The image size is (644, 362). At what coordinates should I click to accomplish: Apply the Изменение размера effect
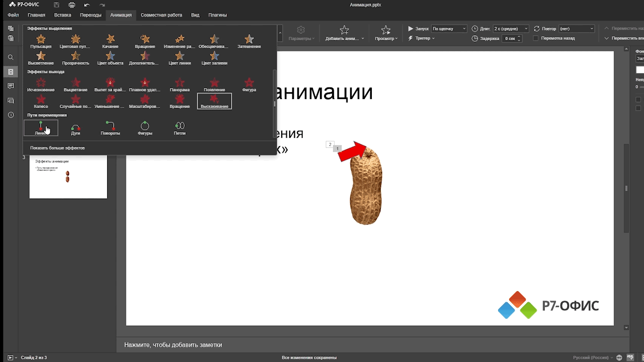click(x=180, y=42)
